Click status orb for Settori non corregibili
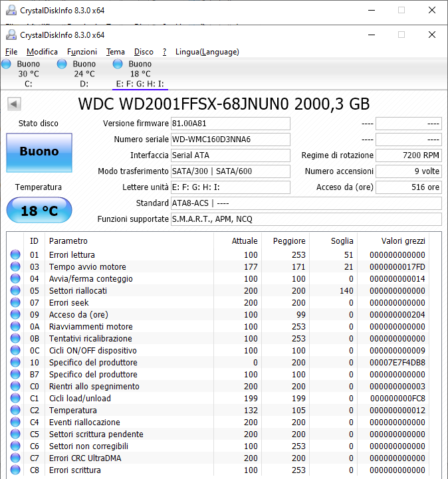 tap(15, 446)
